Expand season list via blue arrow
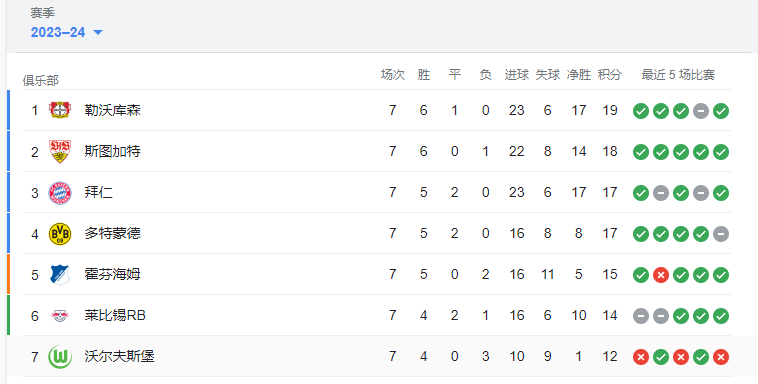 pyautogui.click(x=98, y=33)
